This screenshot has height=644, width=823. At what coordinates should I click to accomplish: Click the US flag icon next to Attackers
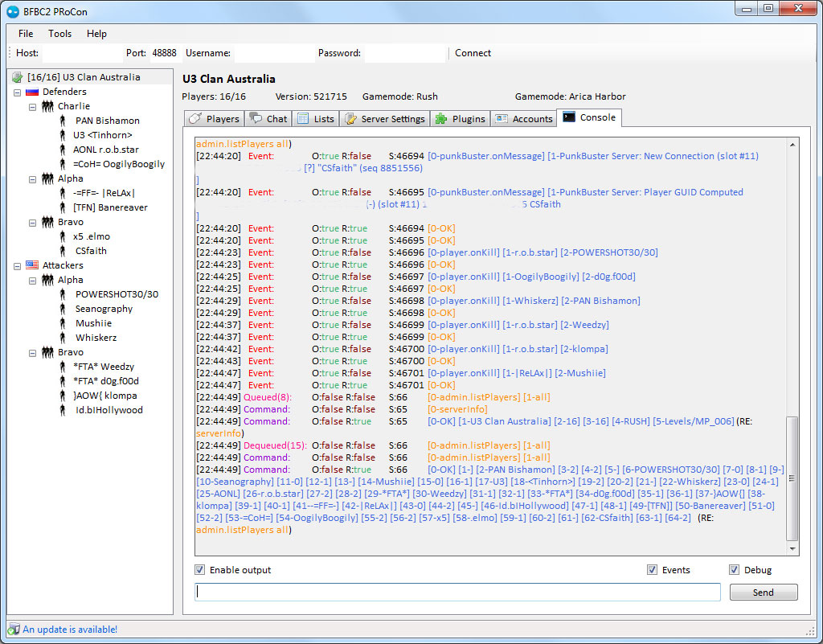pos(32,265)
